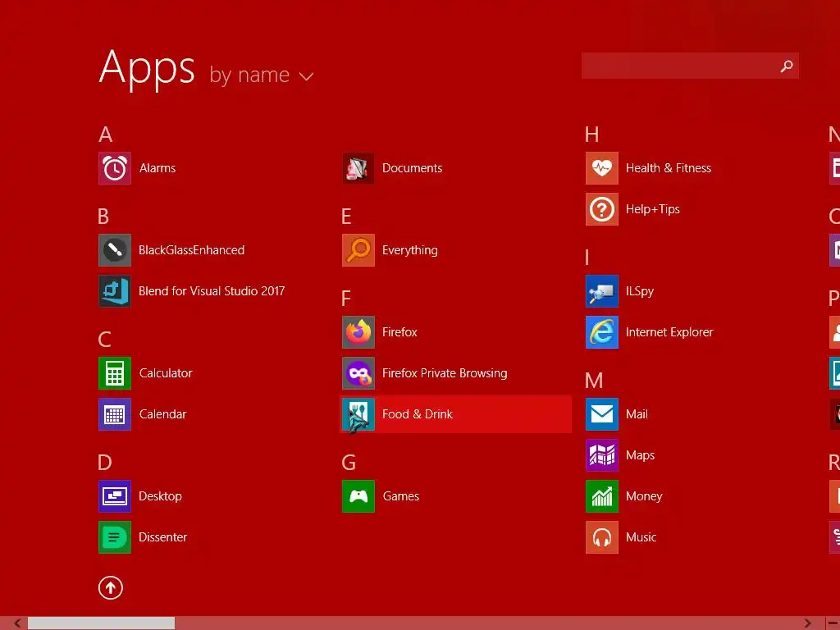Click the letter M group header
The image size is (840, 630).
(x=594, y=381)
